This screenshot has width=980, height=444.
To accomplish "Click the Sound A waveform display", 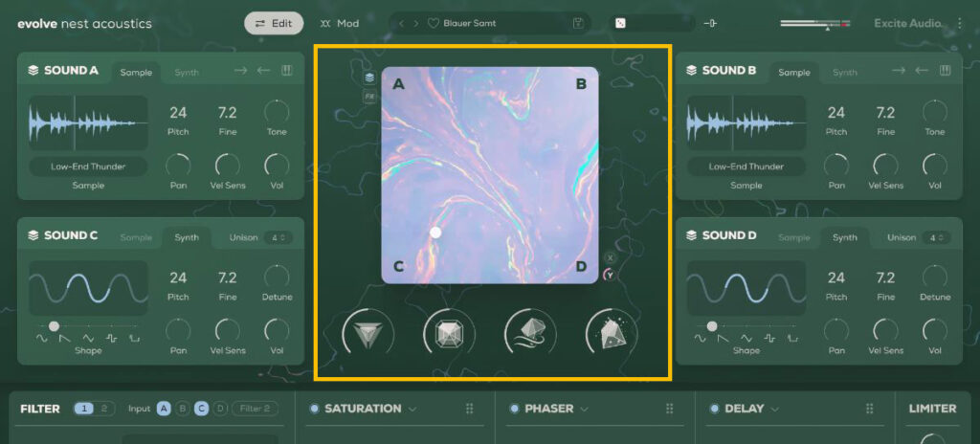I will 88,123.
